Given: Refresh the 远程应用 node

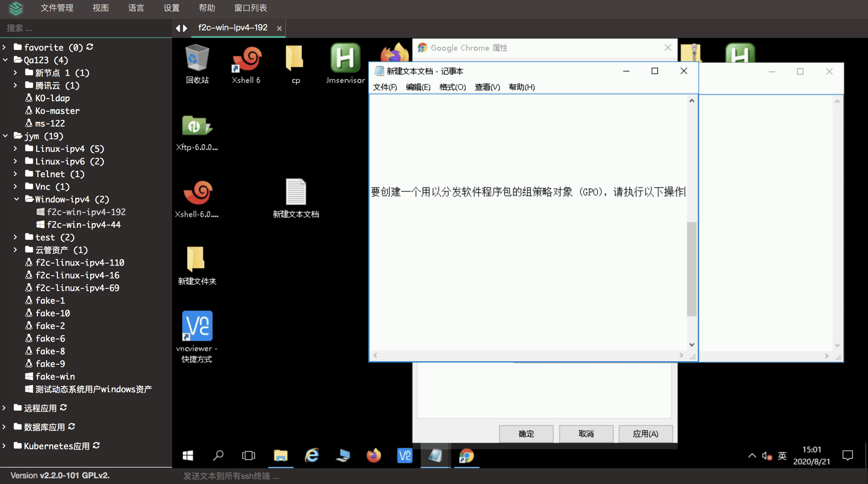Looking at the screenshot, I should pyautogui.click(x=63, y=407).
